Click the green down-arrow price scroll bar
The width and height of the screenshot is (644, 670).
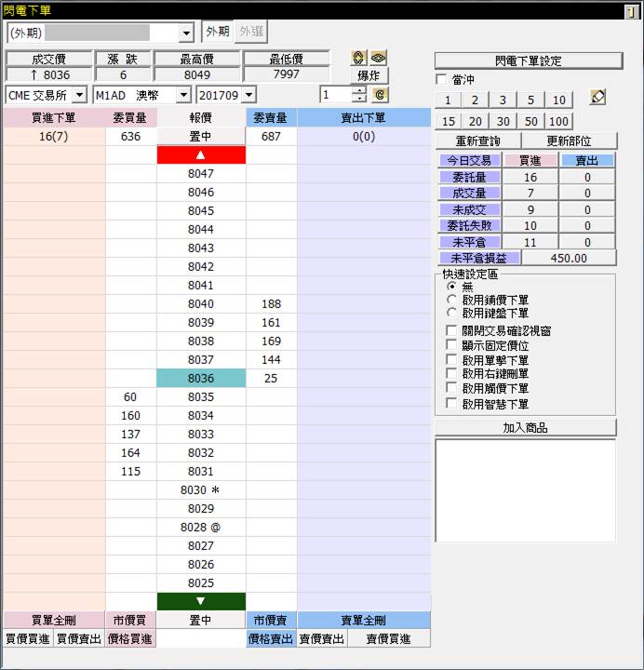[x=201, y=601]
